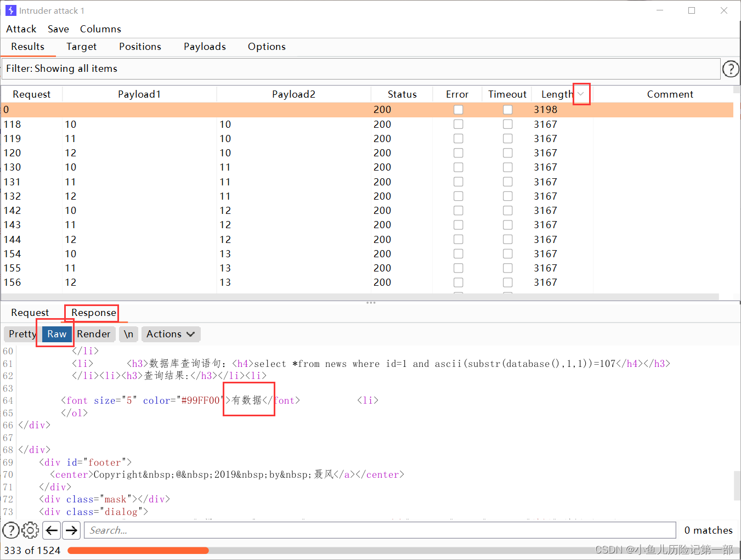The image size is (741, 560).
Task: Sort by the Request column header
Action: (32, 94)
